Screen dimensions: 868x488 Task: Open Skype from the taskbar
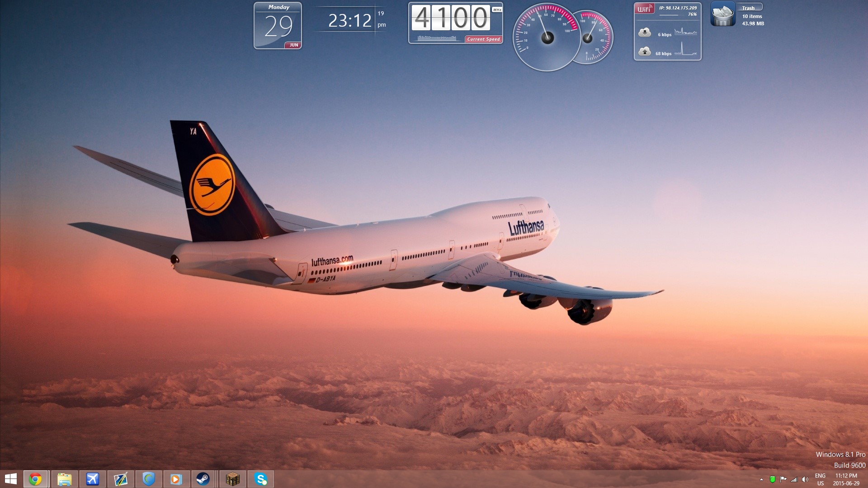[x=261, y=479]
